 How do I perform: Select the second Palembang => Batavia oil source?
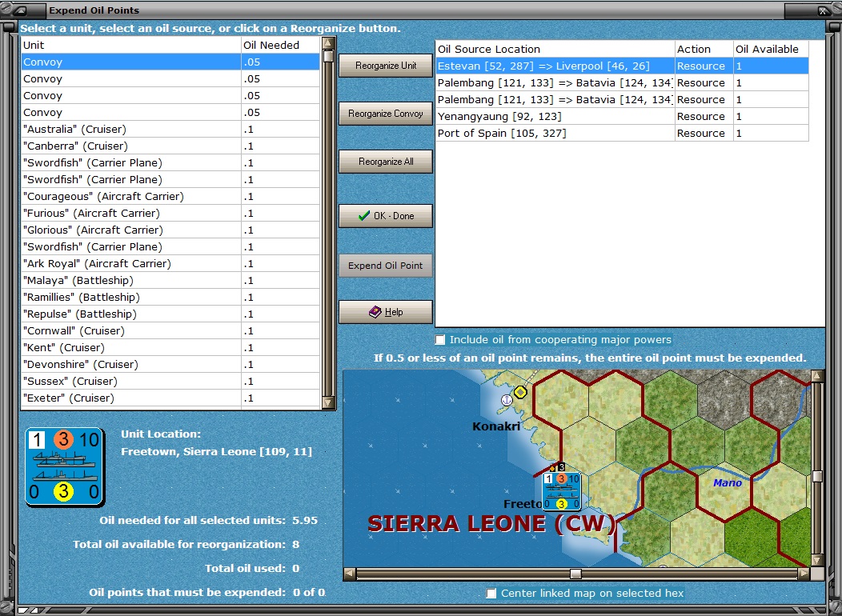pyautogui.click(x=623, y=99)
